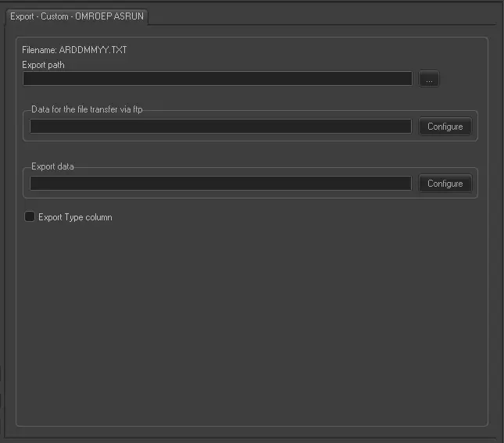Click the "Export path" label text
This screenshot has width=504, height=443.
click(44, 65)
